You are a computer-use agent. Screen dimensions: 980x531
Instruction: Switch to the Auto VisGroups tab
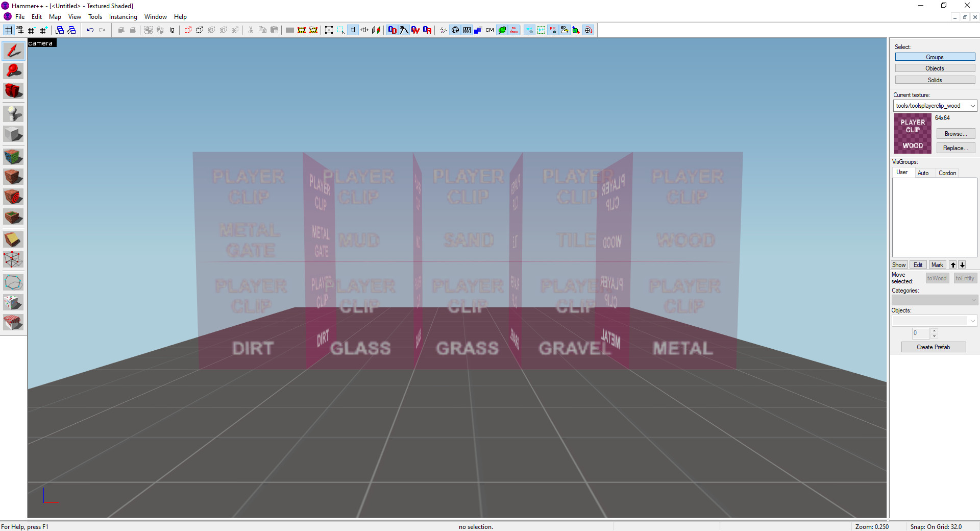[924, 173]
